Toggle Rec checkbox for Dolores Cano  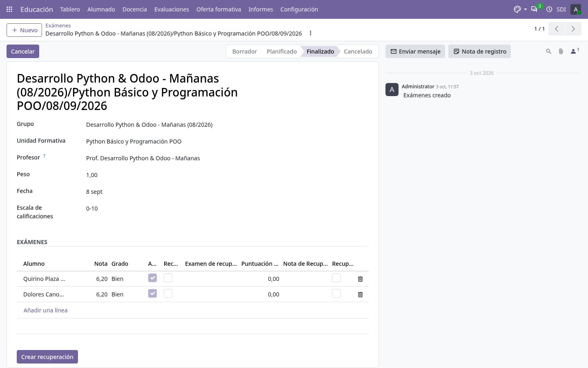tap(168, 294)
